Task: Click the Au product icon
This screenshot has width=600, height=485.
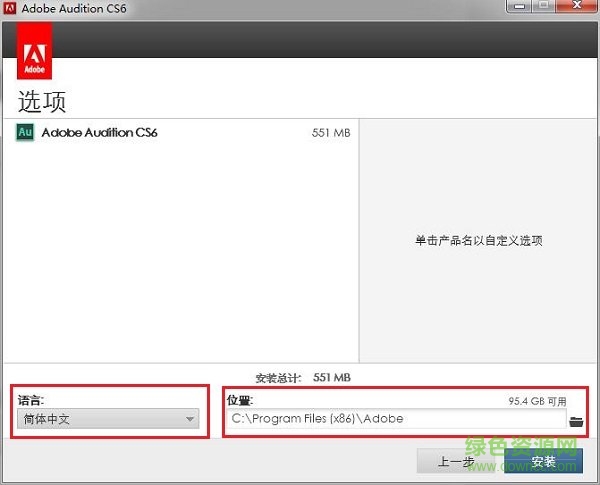Action: tap(25, 132)
